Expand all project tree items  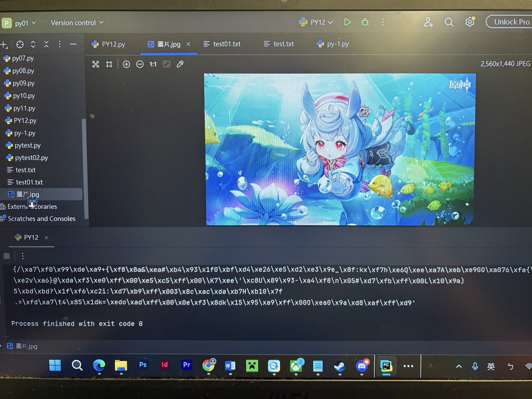33,44
